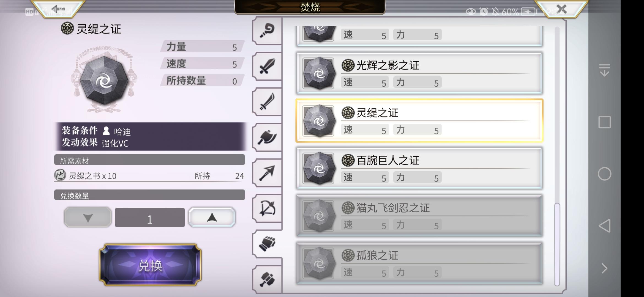Tap the Android home circle button

(x=605, y=174)
